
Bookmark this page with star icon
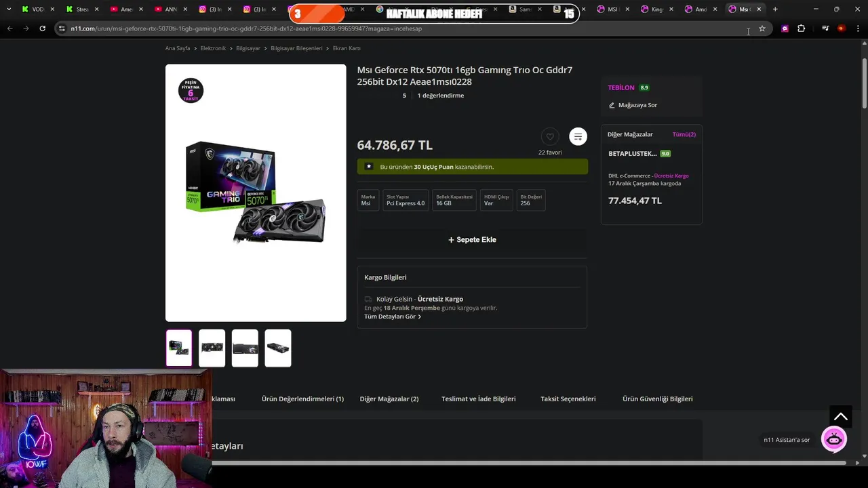click(x=762, y=28)
